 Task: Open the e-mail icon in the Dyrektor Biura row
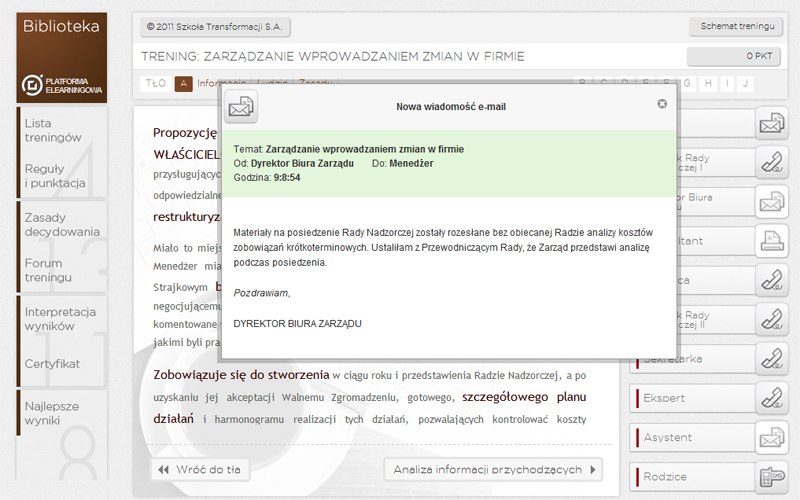pos(771,202)
